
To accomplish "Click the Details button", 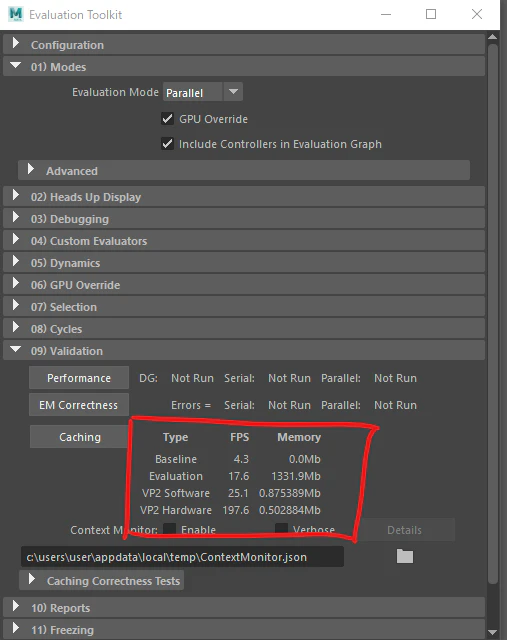I will [407, 530].
